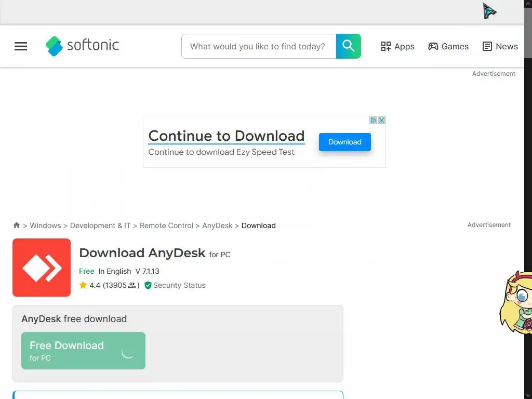This screenshot has width=532, height=399.
Task: Open the hamburger menu
Action: [21, 46]
